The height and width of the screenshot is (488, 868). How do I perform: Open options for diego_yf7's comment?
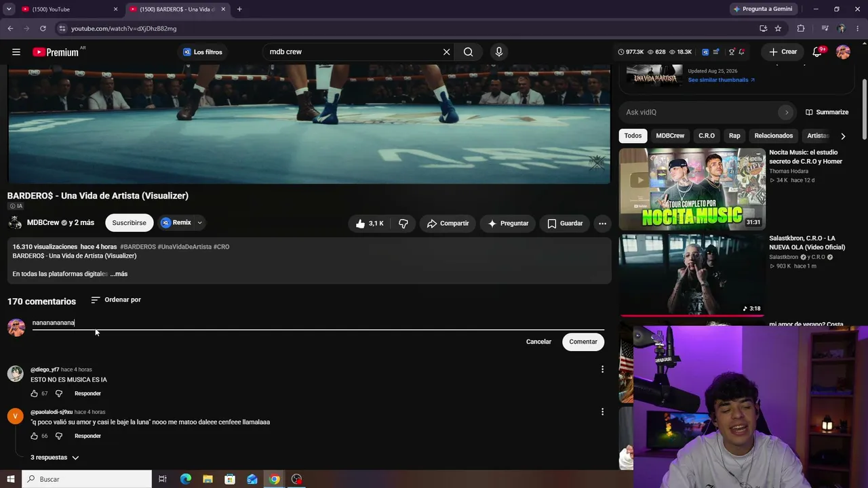click(x=602, y=369)
